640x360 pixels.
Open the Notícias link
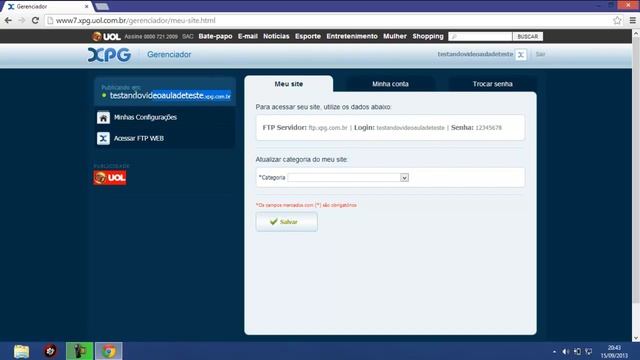(276, 36)
